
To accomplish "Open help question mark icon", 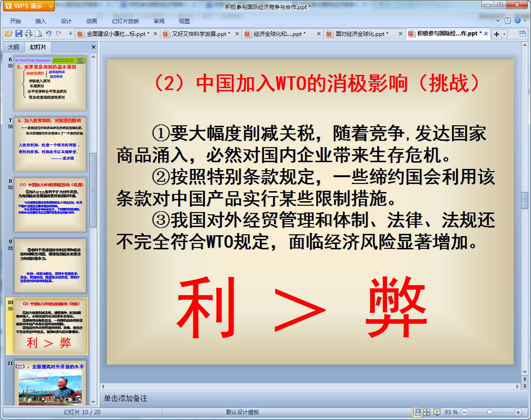I will click(x=517, y=20).
